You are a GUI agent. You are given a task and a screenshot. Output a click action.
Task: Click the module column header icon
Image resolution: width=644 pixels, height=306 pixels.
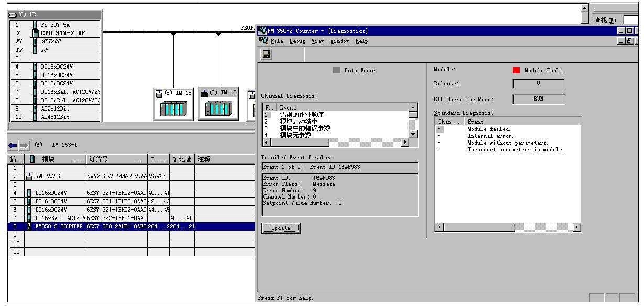pos(33,159)
